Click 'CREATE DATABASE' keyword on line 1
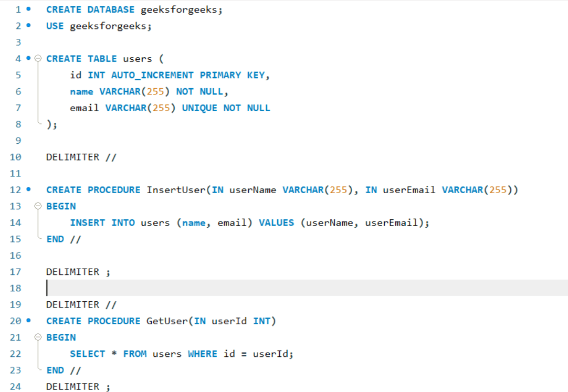 (90, 9)
